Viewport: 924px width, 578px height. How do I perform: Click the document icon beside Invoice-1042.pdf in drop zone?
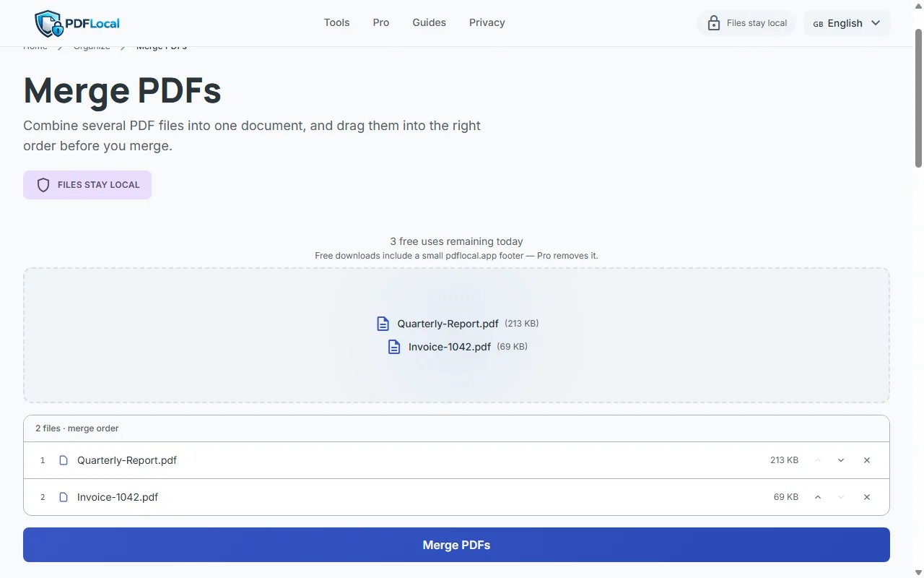pos(394,347)
